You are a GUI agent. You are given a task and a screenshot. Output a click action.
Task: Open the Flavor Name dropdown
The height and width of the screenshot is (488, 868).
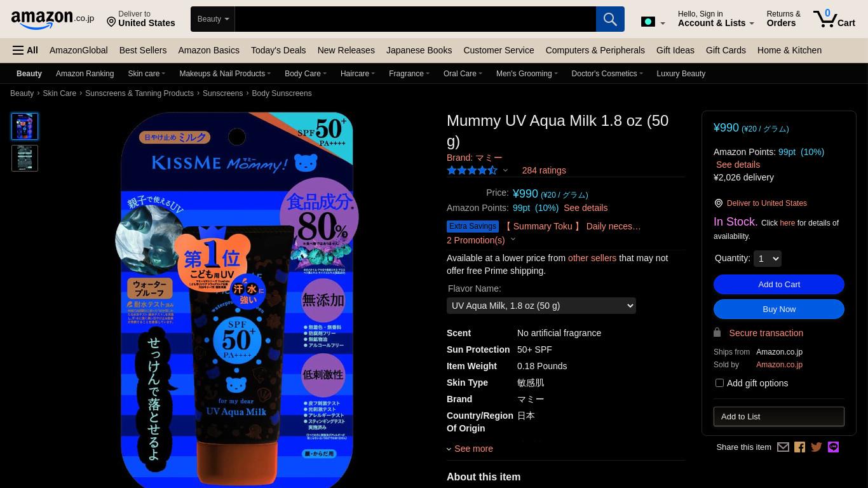click(x=541, y=306)
